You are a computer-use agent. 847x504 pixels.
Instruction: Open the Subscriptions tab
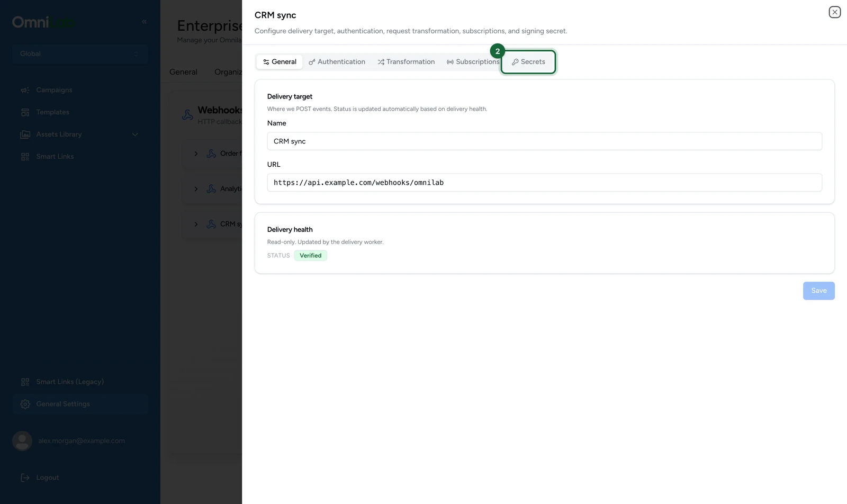pos(473,62)
